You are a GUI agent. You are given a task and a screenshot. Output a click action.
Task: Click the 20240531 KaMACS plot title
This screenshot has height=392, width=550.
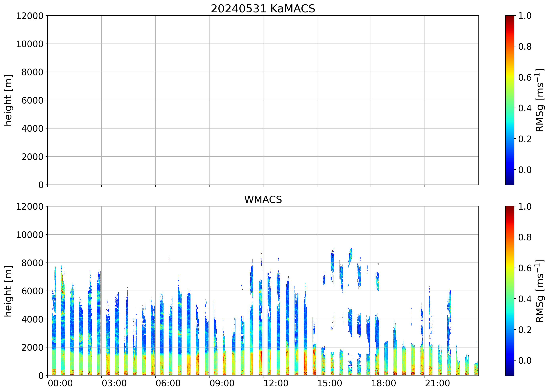coord(263,9)
